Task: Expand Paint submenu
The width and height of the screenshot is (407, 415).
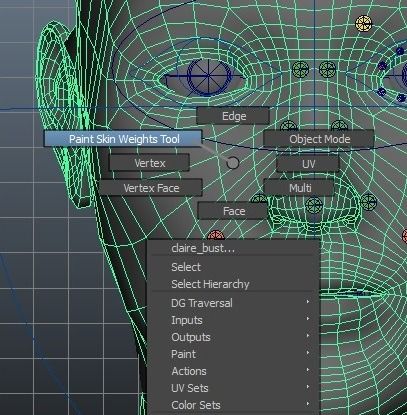Action: pyautogui.click(x=233, y=354)
